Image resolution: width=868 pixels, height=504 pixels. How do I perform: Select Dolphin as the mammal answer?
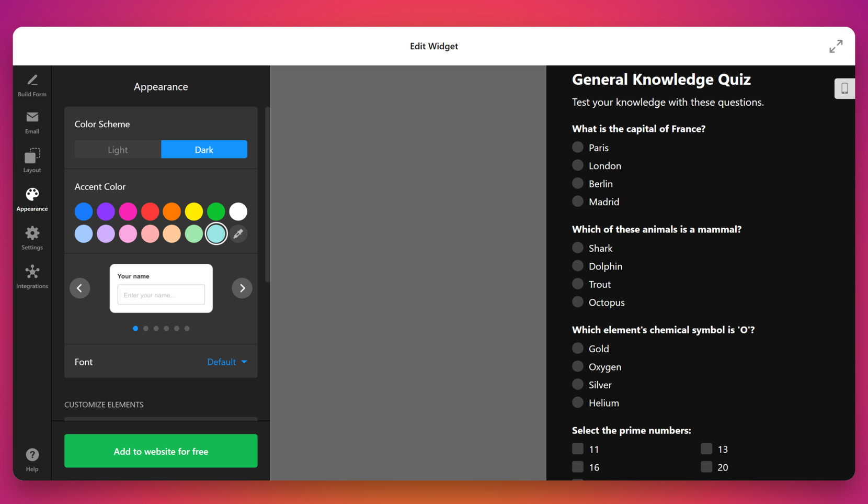tap(577, 265)
